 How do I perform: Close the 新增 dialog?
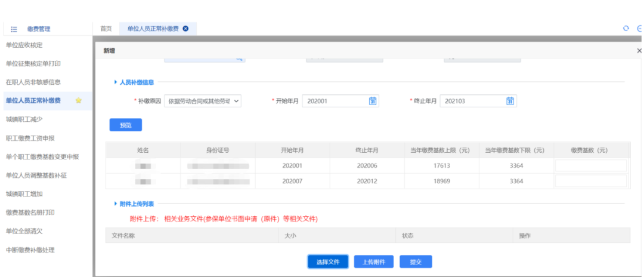point(639,51)
